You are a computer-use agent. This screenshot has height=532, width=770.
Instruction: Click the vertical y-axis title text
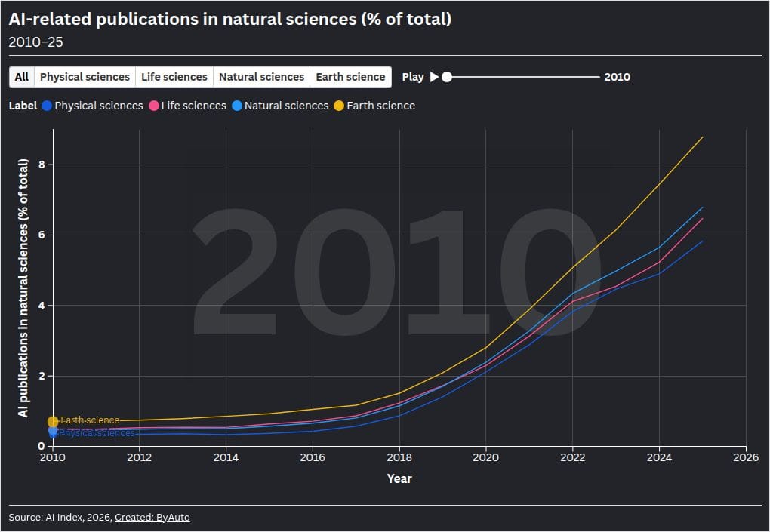[23, 288]
